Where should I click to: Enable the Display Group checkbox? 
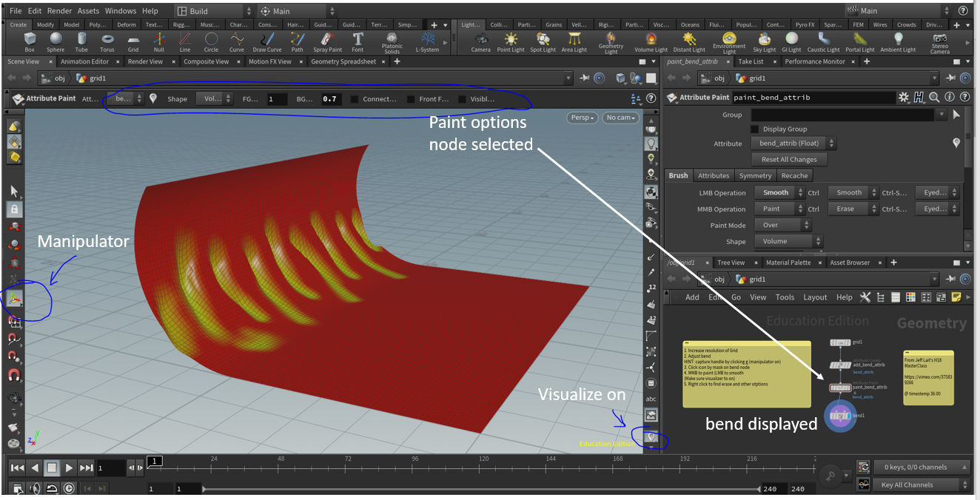coord(755,129)
